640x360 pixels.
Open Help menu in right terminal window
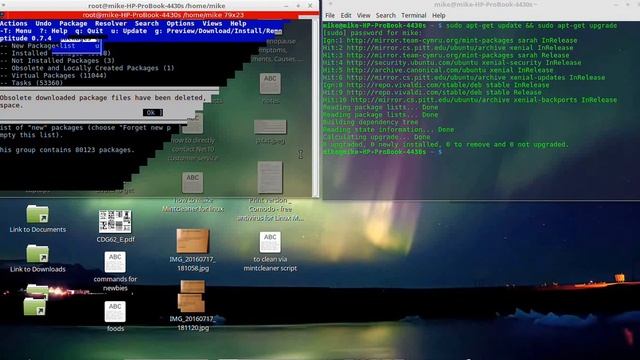pos(438,16)
